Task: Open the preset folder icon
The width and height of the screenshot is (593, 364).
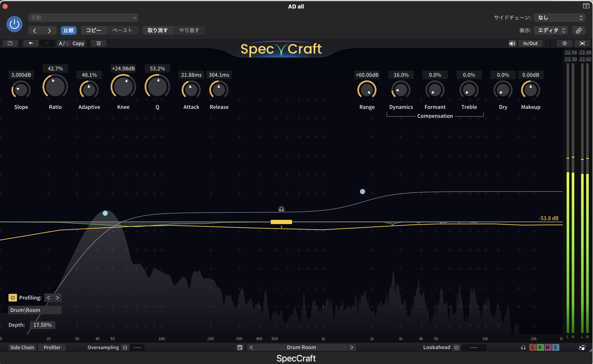Action: pyautogui.click(x=10, y=43)
